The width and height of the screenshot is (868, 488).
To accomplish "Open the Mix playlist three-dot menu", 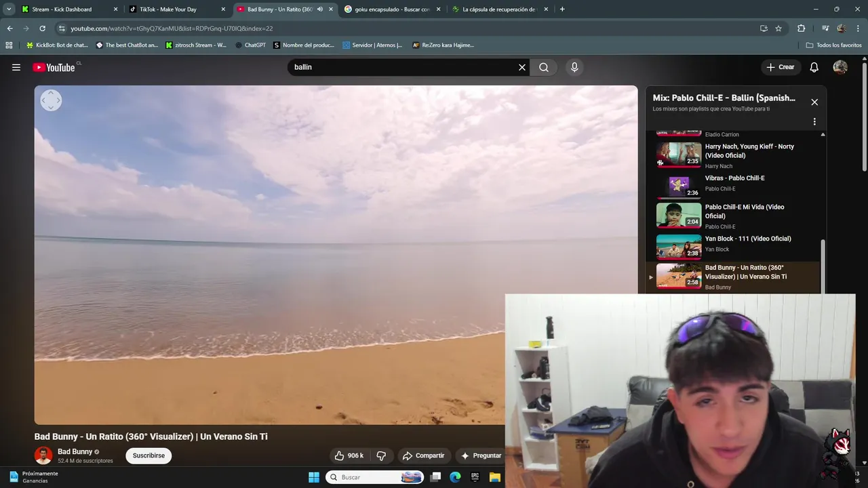I will click(x=814, y=122).
